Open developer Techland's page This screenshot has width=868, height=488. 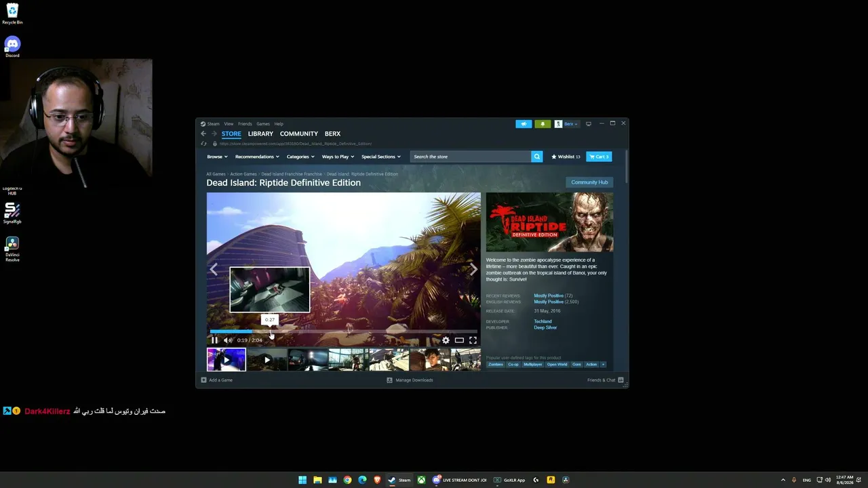tap(543, 321)
